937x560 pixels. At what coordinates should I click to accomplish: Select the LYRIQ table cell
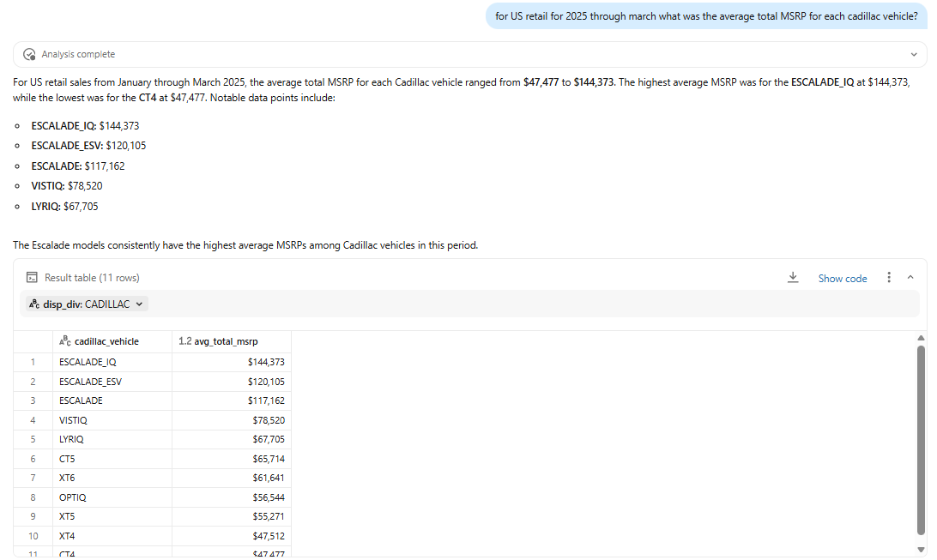click(112, 439)
